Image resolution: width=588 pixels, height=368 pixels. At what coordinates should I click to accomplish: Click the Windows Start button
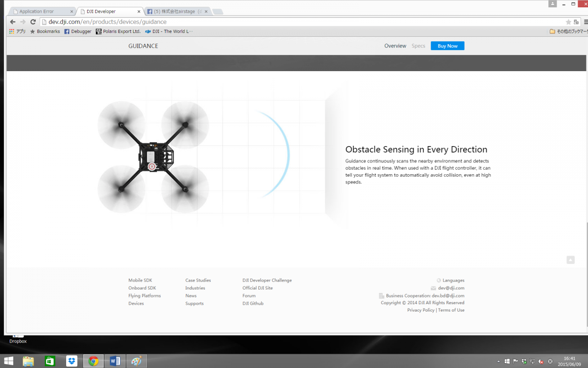[x=8, y=361]
